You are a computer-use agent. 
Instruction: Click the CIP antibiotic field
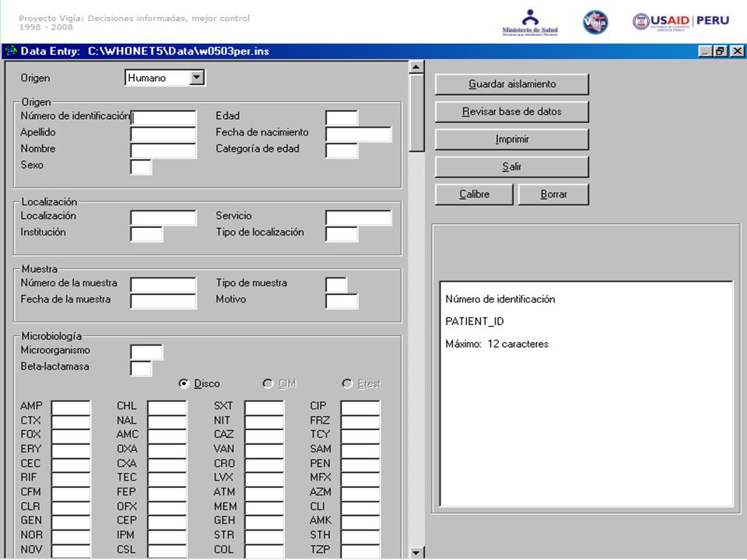(360, 408)
